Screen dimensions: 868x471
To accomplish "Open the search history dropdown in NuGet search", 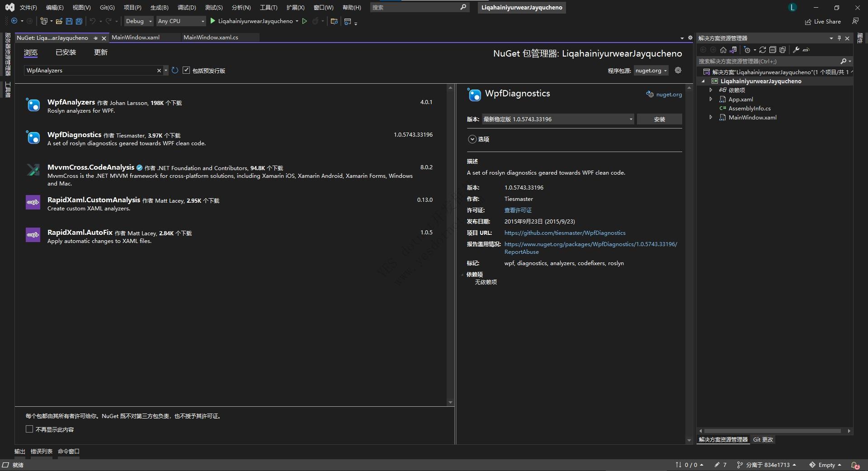I will [166, 71].
